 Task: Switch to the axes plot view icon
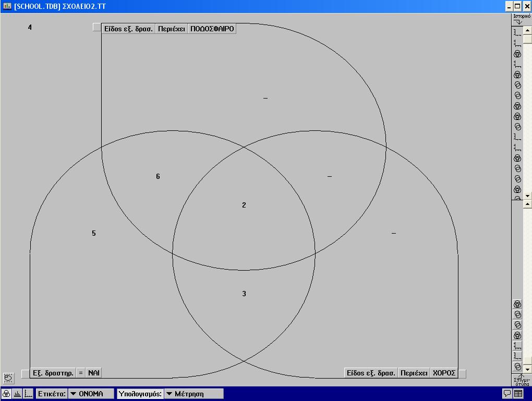click(x=28, y=394)
